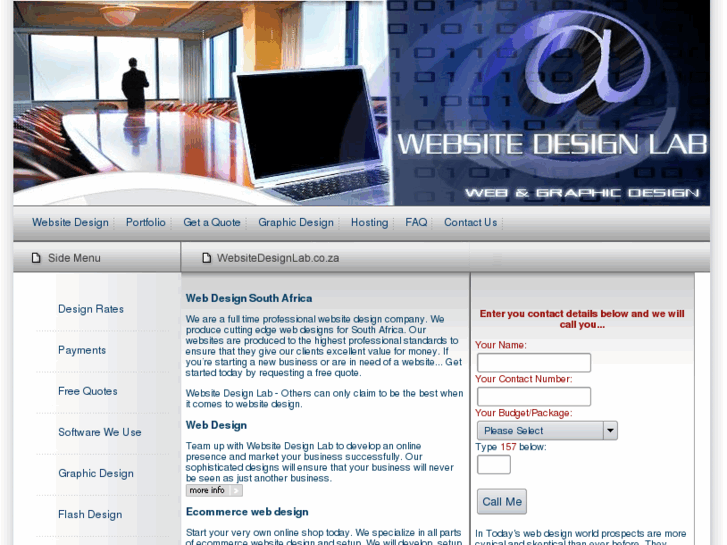Visit the FAQ page
This screenshot has height=545, width=727.
tap(416, 223)
